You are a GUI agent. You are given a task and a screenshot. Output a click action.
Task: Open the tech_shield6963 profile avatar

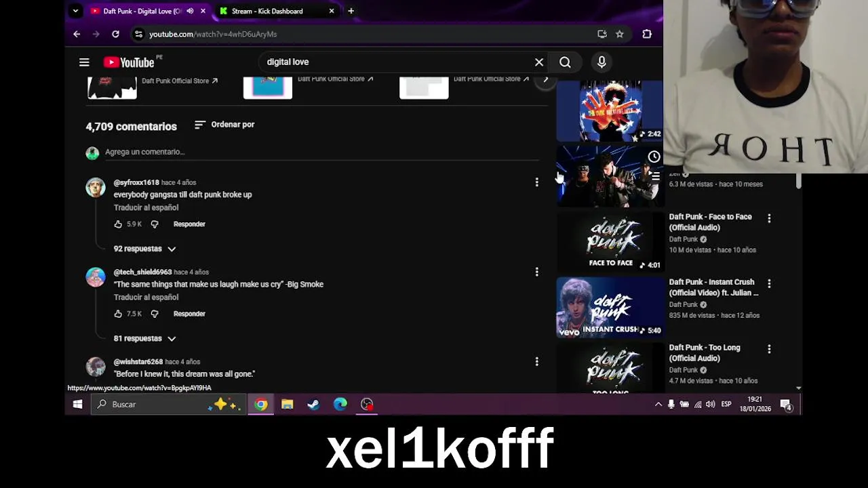point(96,277)
